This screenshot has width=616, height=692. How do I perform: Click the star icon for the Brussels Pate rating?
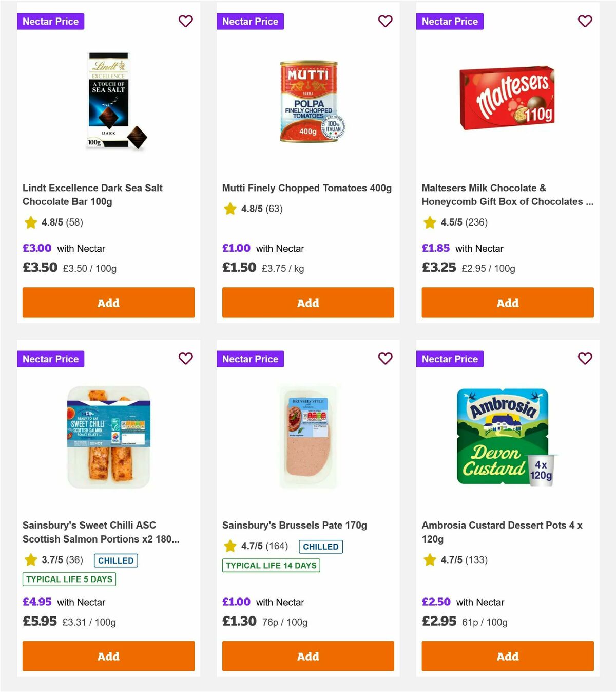(229, 546)
